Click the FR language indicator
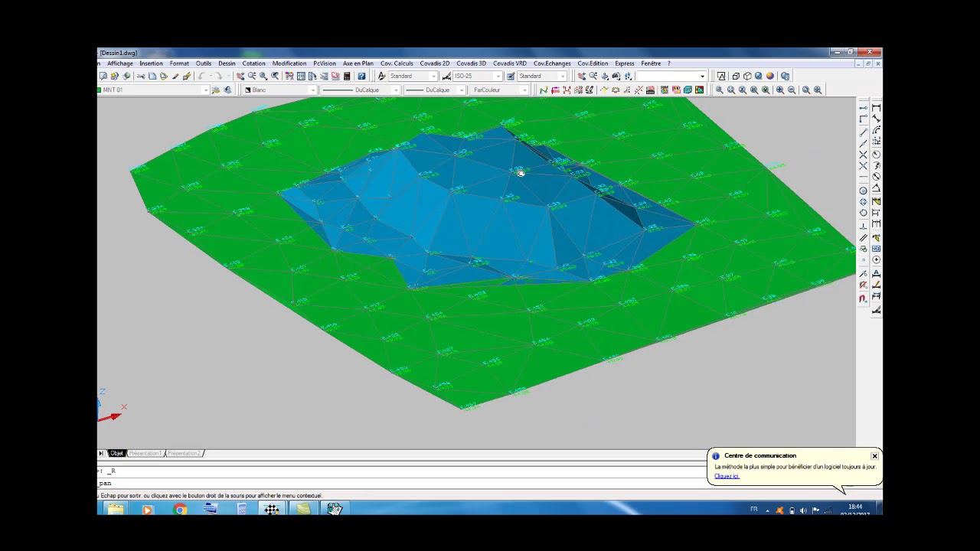This screenshot has width=980, height=551. click(753, 510)
